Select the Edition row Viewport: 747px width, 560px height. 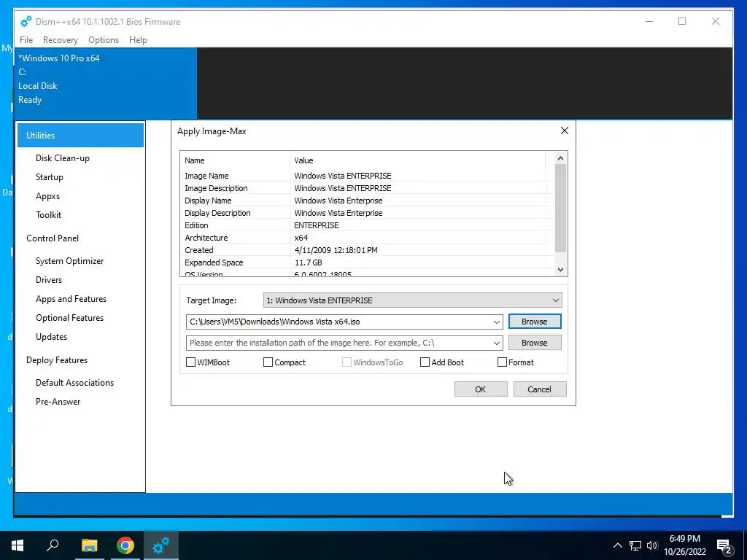click(367, 225)
